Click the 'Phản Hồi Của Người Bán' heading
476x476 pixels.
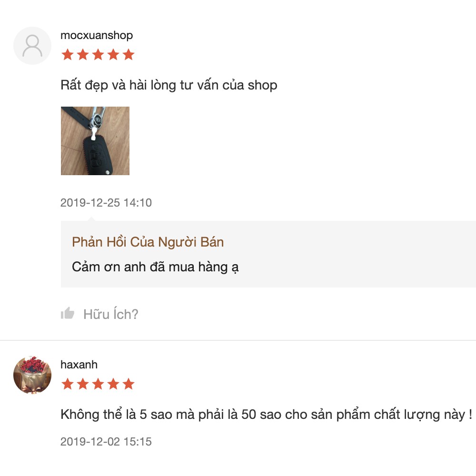coord(148,242)
